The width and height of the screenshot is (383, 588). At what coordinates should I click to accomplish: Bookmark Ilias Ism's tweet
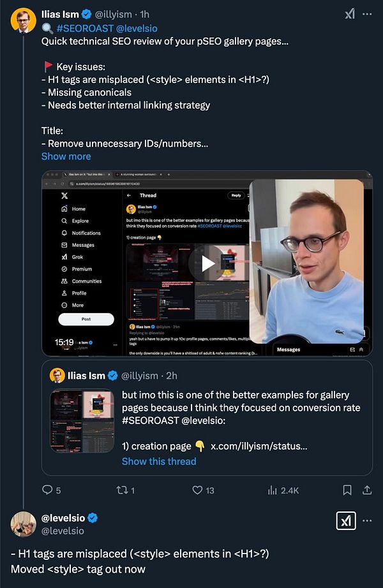coord(345,489)
